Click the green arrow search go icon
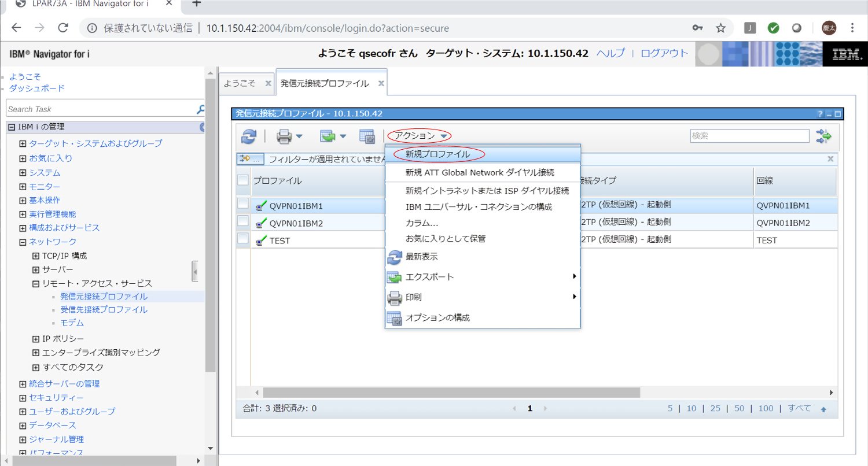Viewport: 868px width, 466px height. point(823,136)
